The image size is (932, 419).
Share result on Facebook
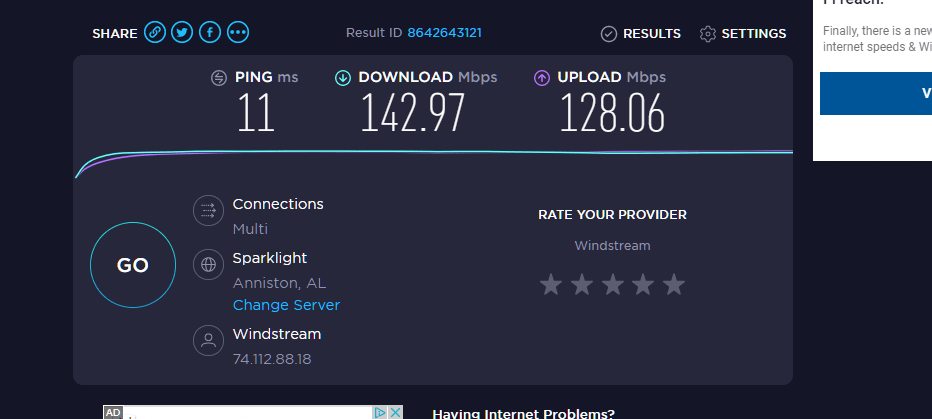tap(210, 32)
